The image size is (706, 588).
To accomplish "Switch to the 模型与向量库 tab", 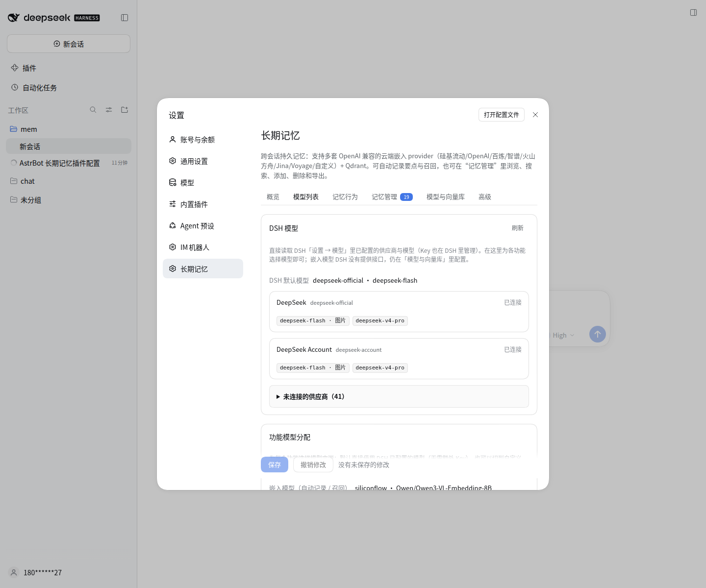I will tap(446, 197).
